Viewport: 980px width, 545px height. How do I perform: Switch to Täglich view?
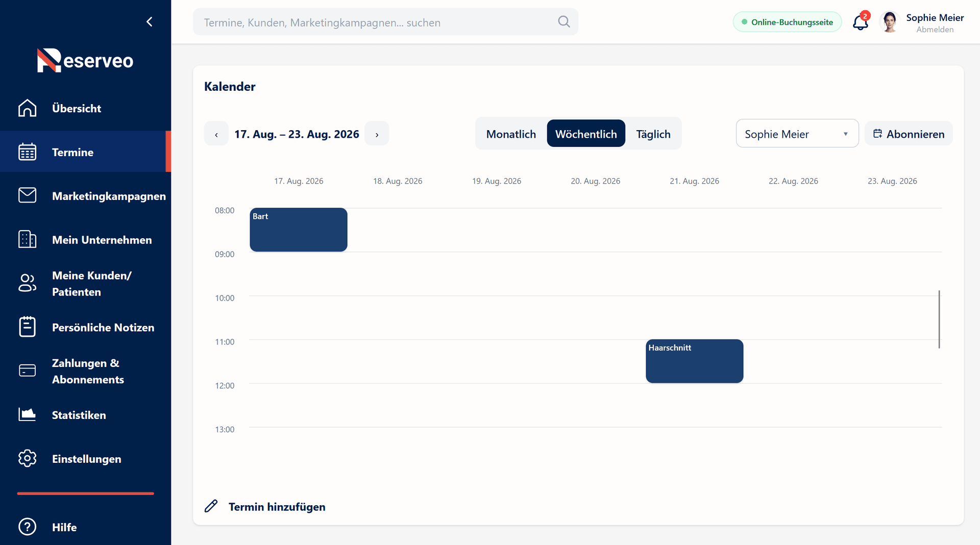pyautogui.click(x=653, y=134)
